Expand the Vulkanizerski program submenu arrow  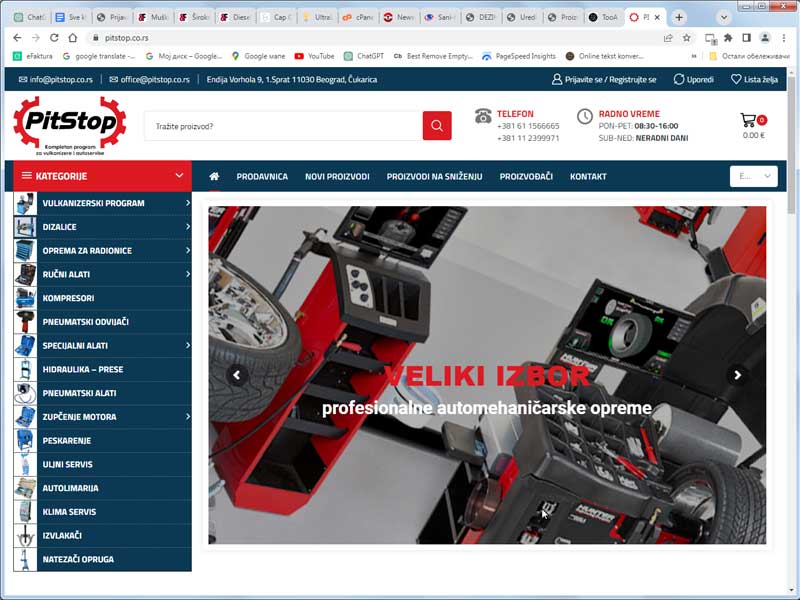187,203
